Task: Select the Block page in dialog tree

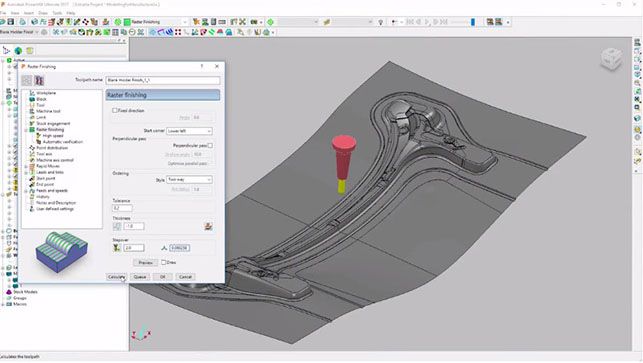Action: coord(41,99)
